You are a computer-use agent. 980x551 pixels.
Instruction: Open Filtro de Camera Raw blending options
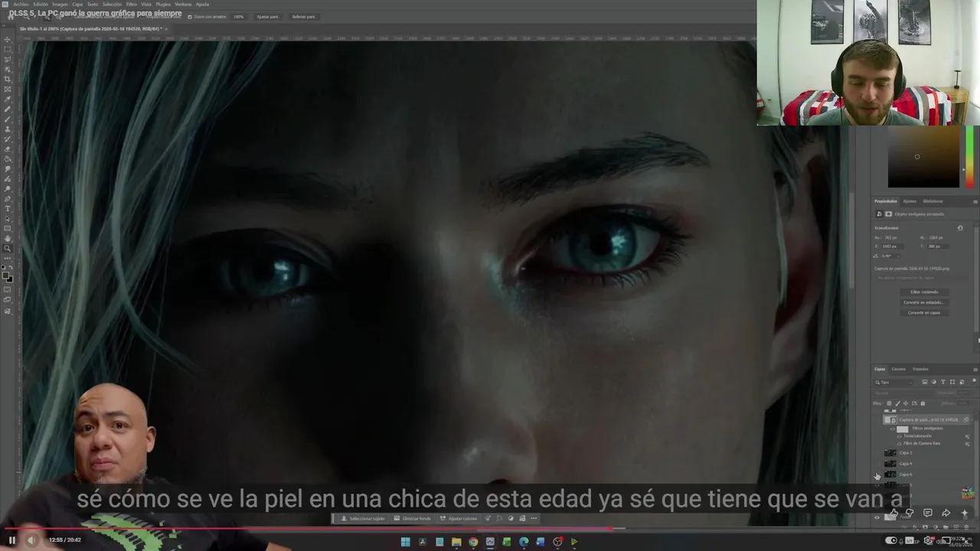(967, 444)
